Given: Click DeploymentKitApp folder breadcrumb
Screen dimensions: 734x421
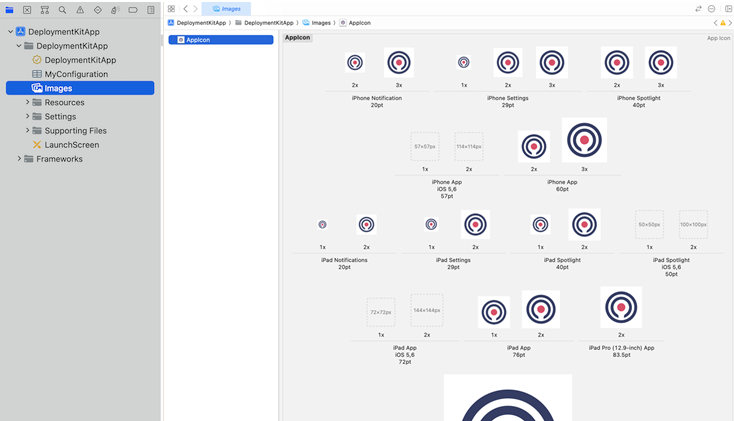Looking at the screenshot, I should (x=264, y=22).
